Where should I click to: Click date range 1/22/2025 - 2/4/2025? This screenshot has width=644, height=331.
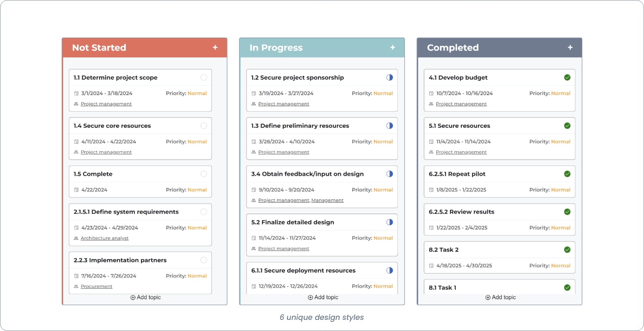461,228
